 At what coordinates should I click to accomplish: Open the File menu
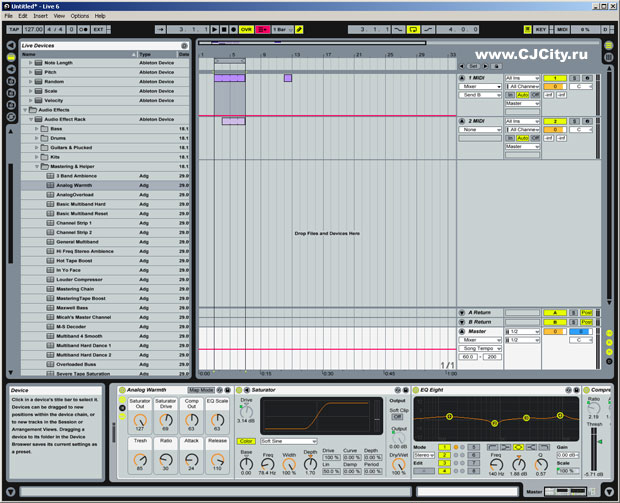(8, 16)
